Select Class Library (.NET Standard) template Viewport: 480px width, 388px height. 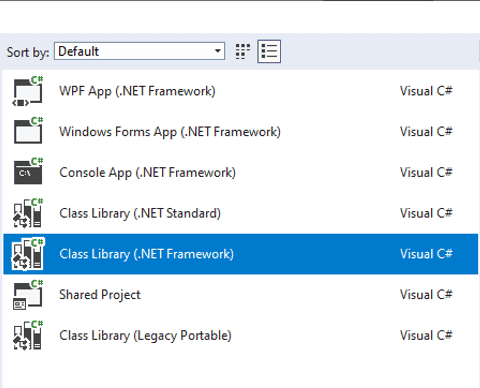[x=140, y=213]
